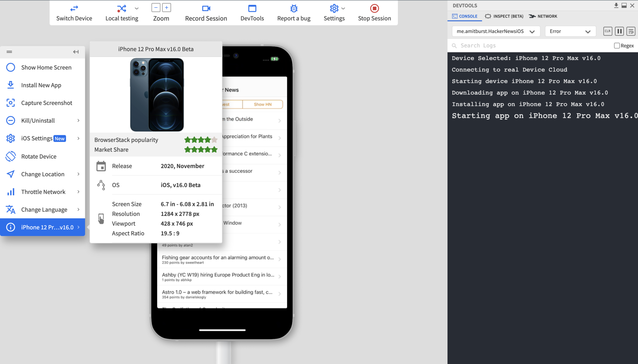Open the Install New App tool

tap(41, 85)
